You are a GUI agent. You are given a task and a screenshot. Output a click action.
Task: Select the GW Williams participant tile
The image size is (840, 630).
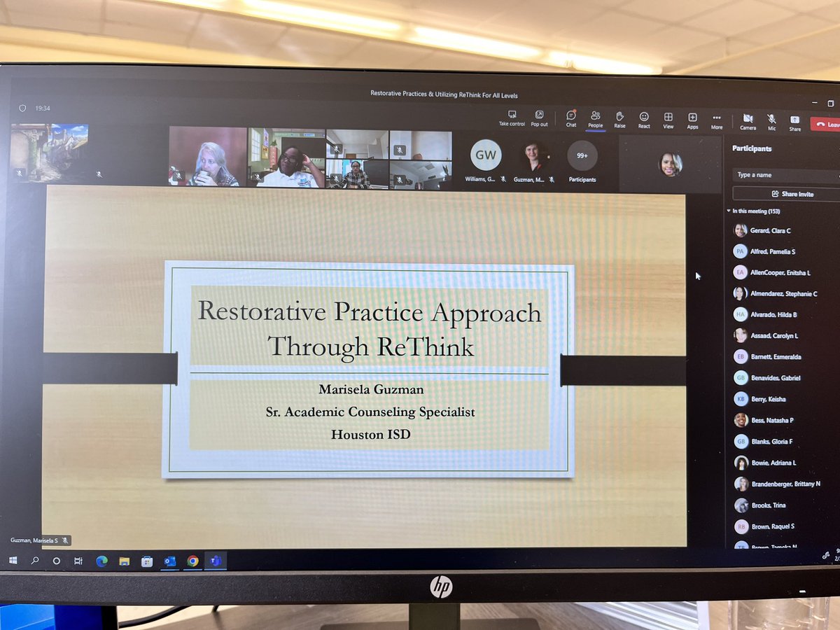click(x=485, y=160)
